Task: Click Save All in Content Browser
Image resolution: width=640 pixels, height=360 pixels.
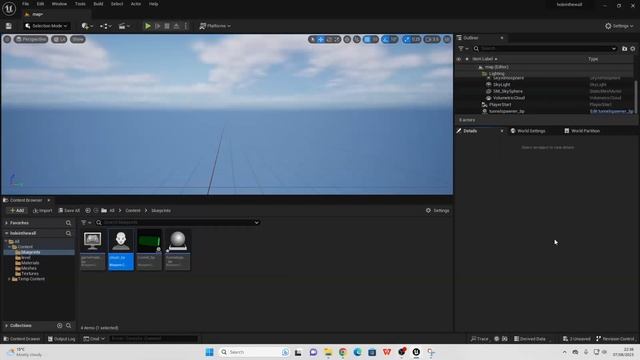Action: coord(69,211)
